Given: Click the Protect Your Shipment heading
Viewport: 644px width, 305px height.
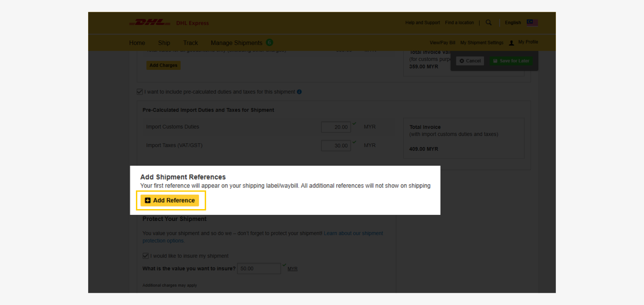Looking at the screenshot, I should click(175, 219).
